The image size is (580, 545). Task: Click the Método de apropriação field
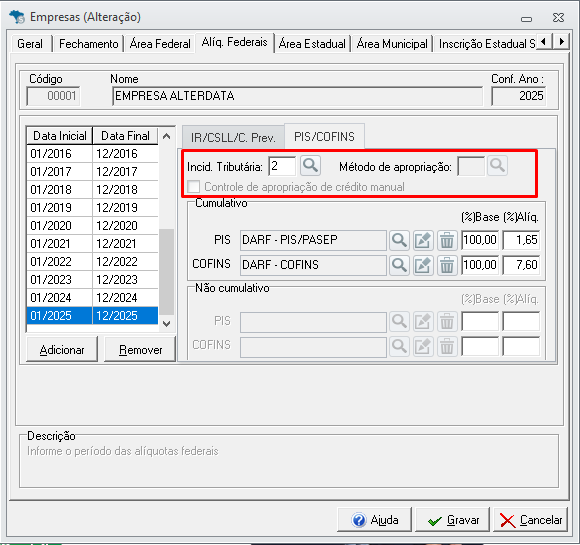471,166
